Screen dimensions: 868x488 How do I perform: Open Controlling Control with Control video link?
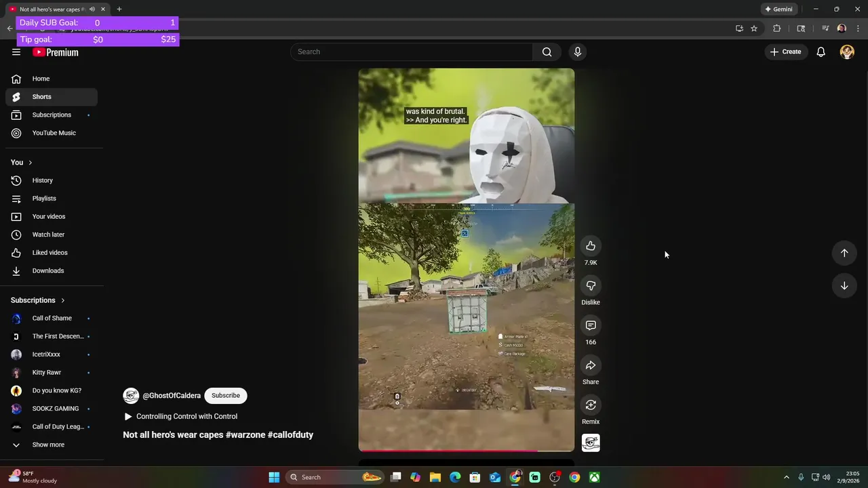pyautogui.click(x=180, y=416)
